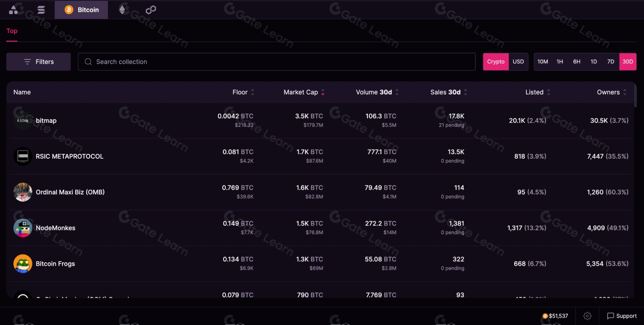Select the Polygon chain icon

pyautogui.click(x=151, y=10)
